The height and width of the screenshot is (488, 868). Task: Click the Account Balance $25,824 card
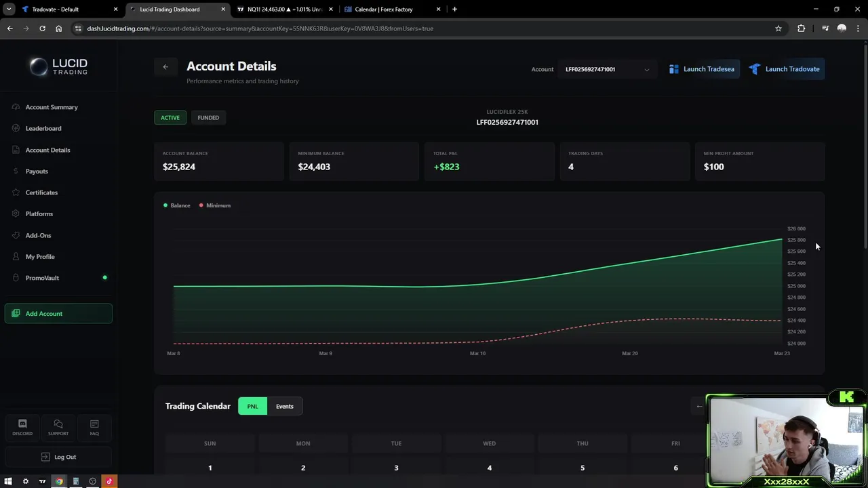tap(219, 161)
